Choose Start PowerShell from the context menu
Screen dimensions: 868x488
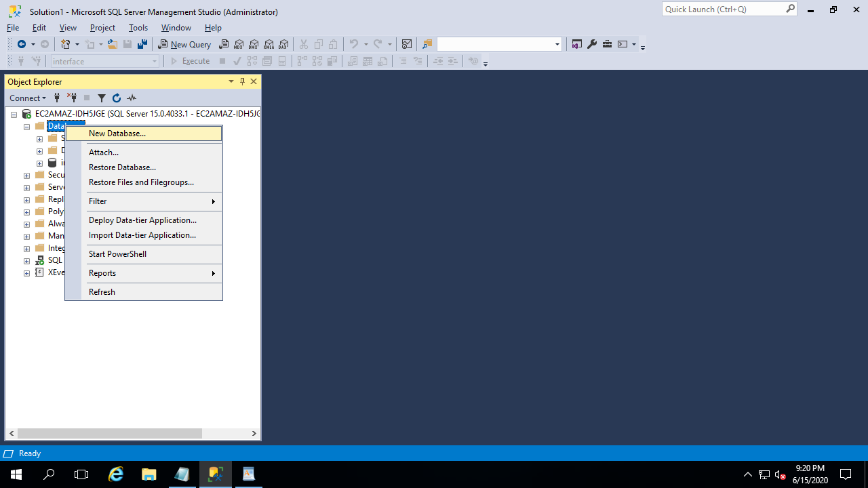pos(144,254)
